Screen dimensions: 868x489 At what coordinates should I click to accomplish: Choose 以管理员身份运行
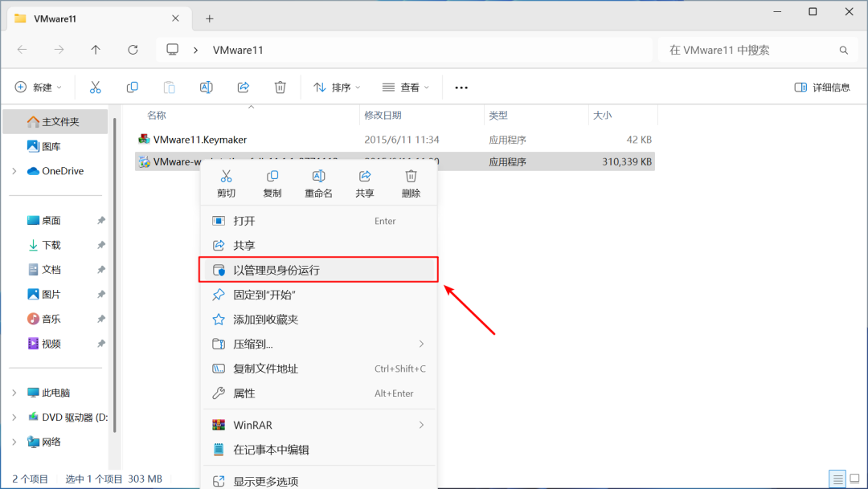319,270
